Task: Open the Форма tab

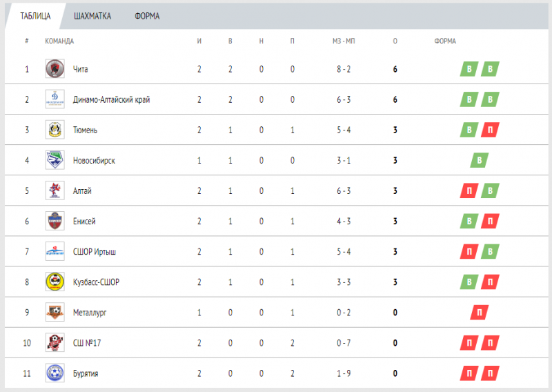Action: point(147,17)
